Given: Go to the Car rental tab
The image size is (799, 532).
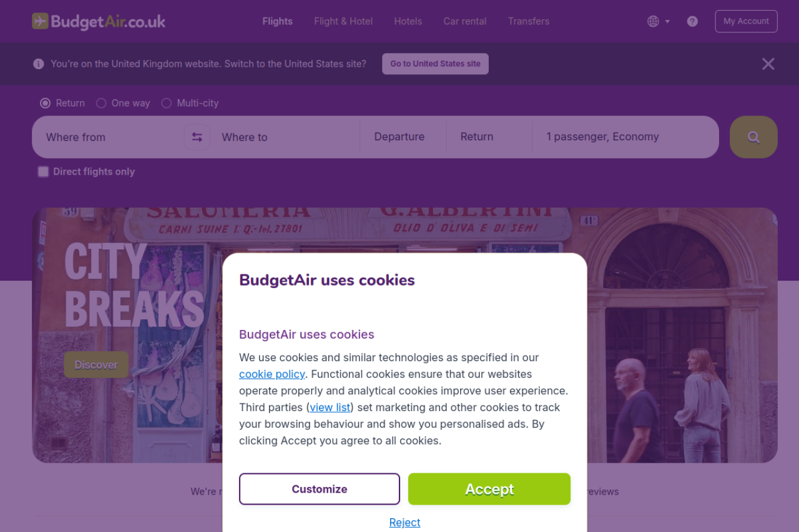Looking at the screenshot, I should click(465, 21).
